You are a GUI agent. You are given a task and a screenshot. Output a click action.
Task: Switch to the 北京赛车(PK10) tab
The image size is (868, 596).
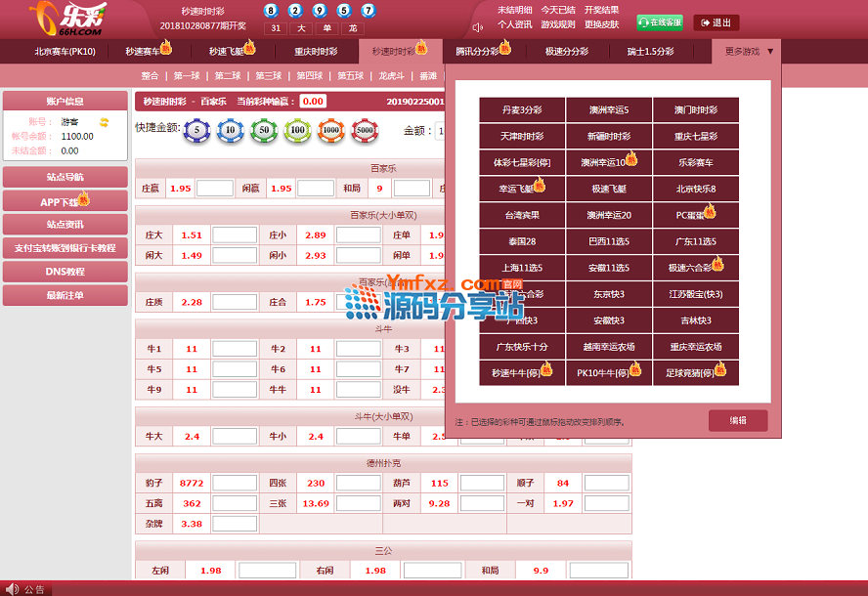[65, 51]
